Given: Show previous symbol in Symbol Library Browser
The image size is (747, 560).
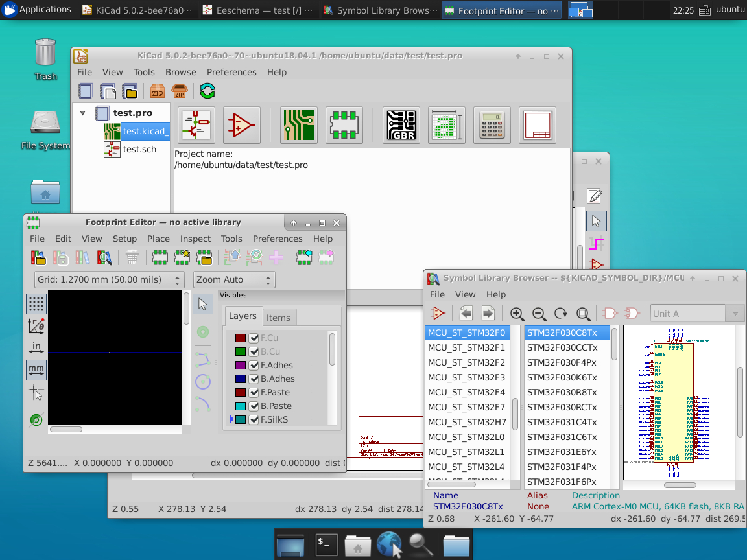Looking at the screenshot, I should (466, 313).
